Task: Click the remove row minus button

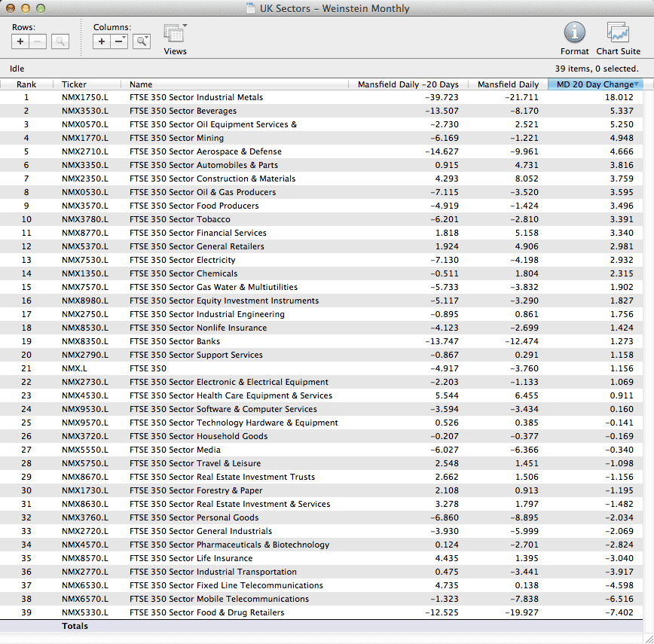Action: coord(38,41)
